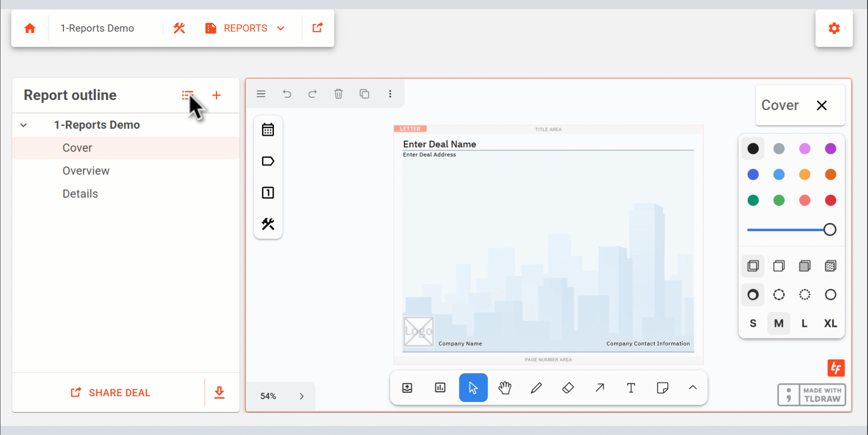The image size is (868, 435).
Task: Open the calendar element from the side toolbar
Action: click(x=268, y=129)
